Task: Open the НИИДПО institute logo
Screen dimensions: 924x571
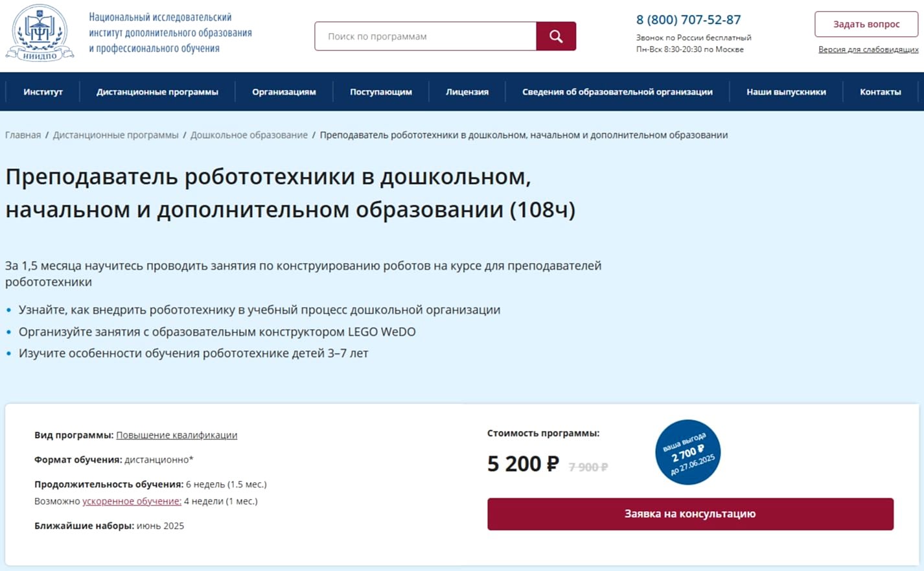Action: coord(40,32)
